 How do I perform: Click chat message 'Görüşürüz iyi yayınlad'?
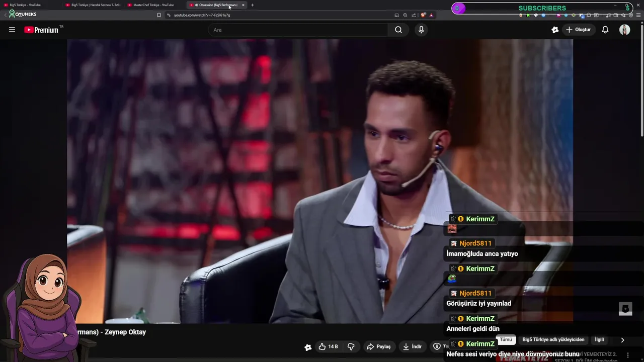click(x=478, y=304)
